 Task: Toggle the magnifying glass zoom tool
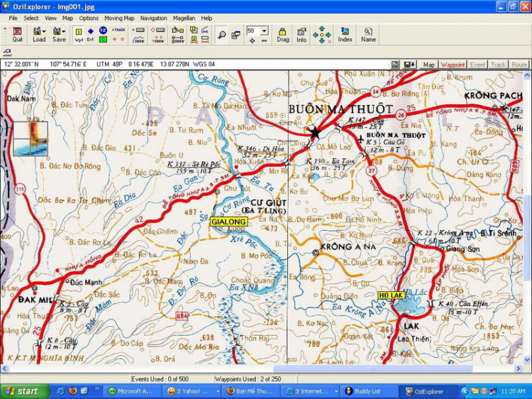222,35
